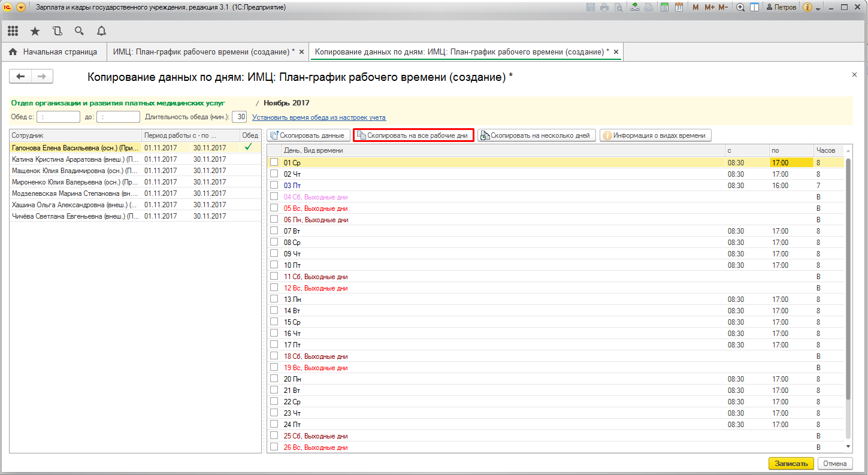Click the Длительность обеда minutes field
Image resolution: width=868 pixels, height=475 pixels.
point(239,117)
